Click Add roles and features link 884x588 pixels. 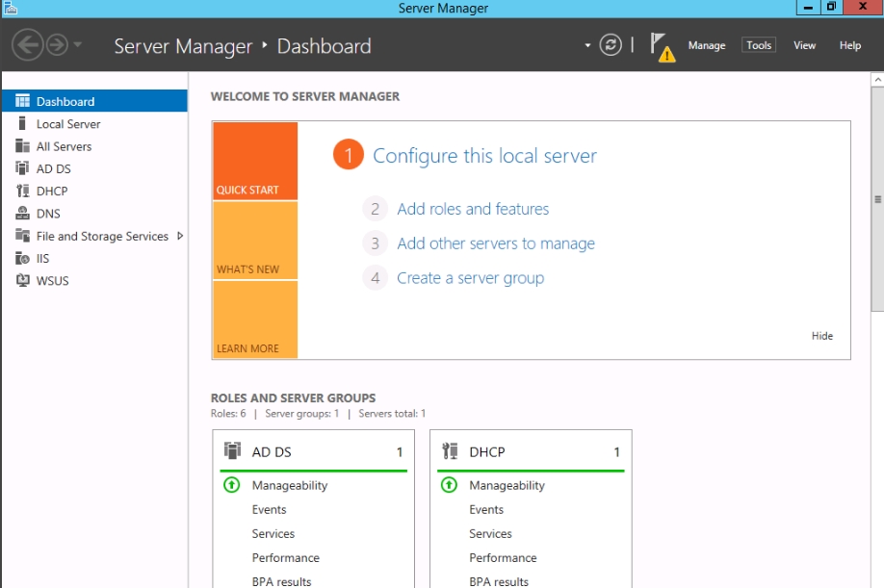[x=473, y=209]
